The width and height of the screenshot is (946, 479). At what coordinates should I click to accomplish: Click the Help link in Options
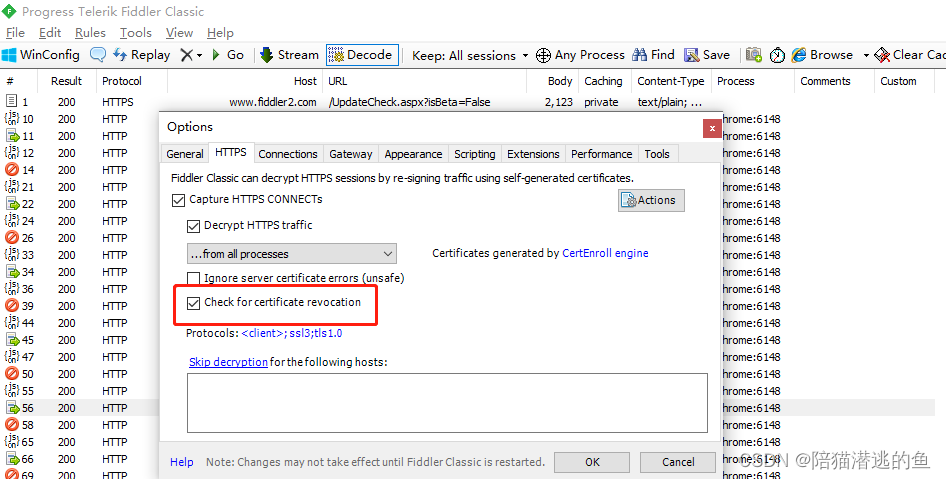182,462
